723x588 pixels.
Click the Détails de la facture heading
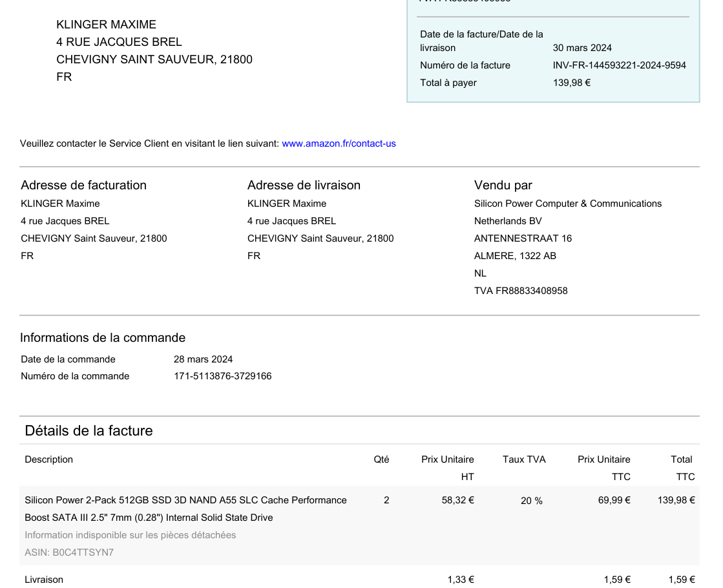[x=89, y=431]
